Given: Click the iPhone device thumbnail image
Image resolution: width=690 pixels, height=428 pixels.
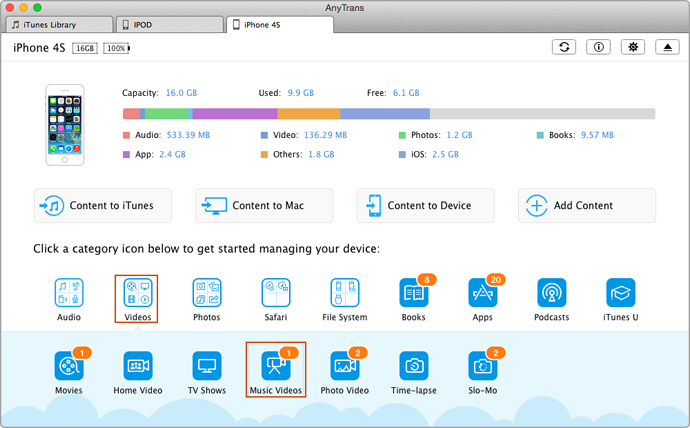Looking at the screenshot, I should pyautogui.click(x=65, y=125).
